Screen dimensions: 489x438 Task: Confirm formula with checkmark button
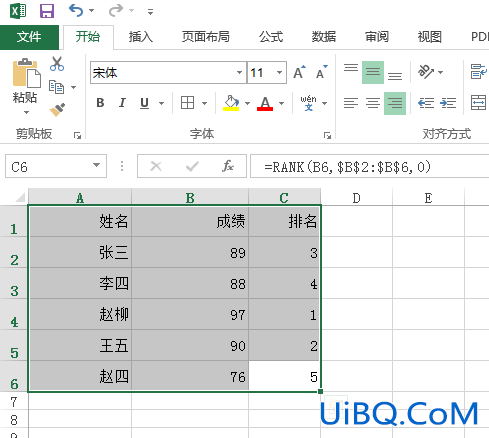[x=192, y=166]
